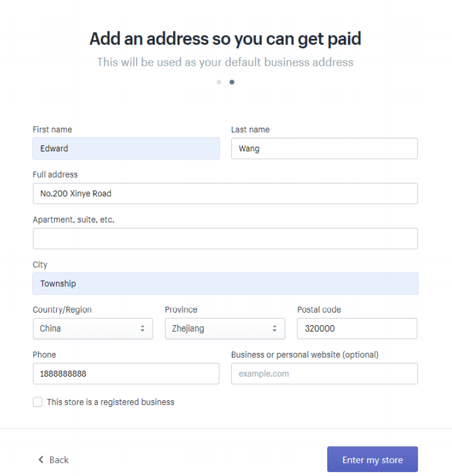452x476 pixels.
Task: Click the 'Add an address' page heading
Action: click(x=225, y=39)
